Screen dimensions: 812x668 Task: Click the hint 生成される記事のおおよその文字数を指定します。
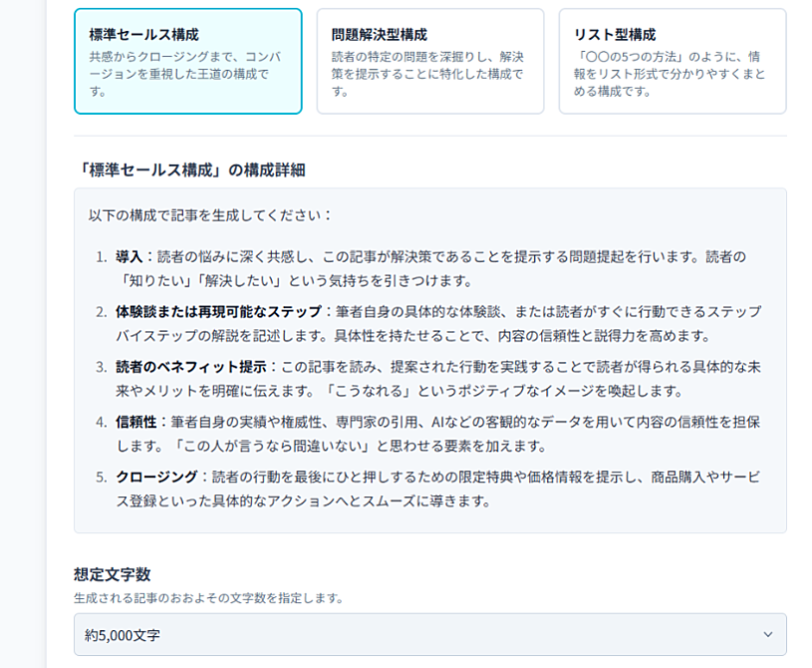pyautogui.click(x=209, y=598)
